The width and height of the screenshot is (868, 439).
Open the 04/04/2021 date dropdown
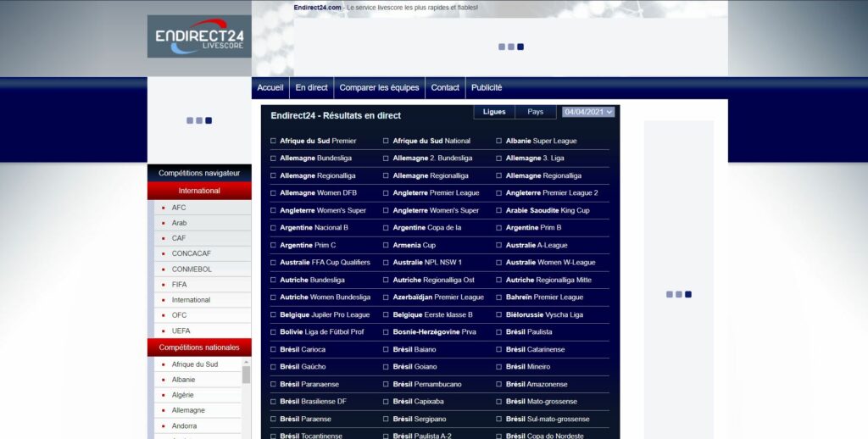[588, 112]
